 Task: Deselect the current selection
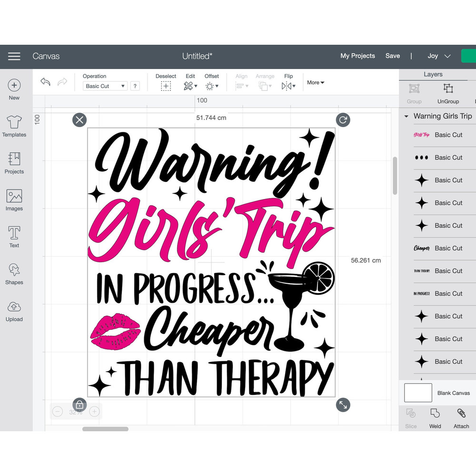point(166,86)
